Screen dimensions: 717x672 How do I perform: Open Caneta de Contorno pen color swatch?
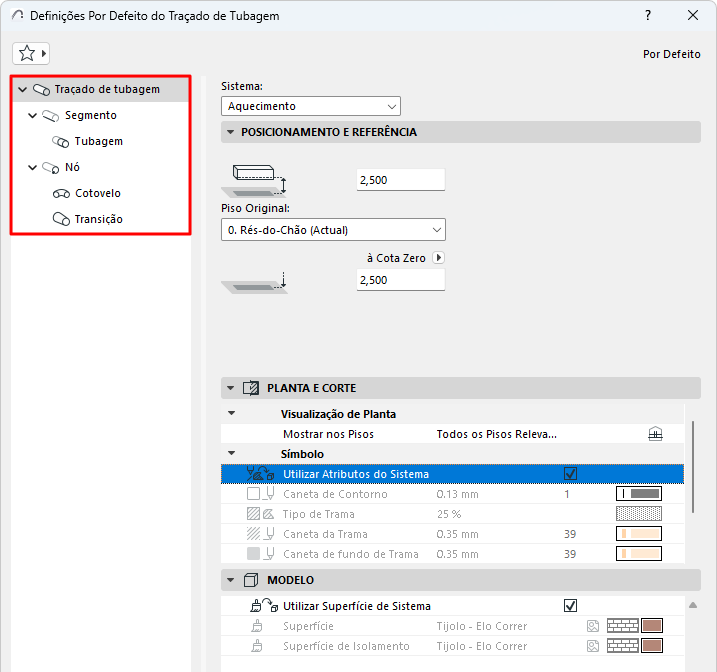click(639, 494)
